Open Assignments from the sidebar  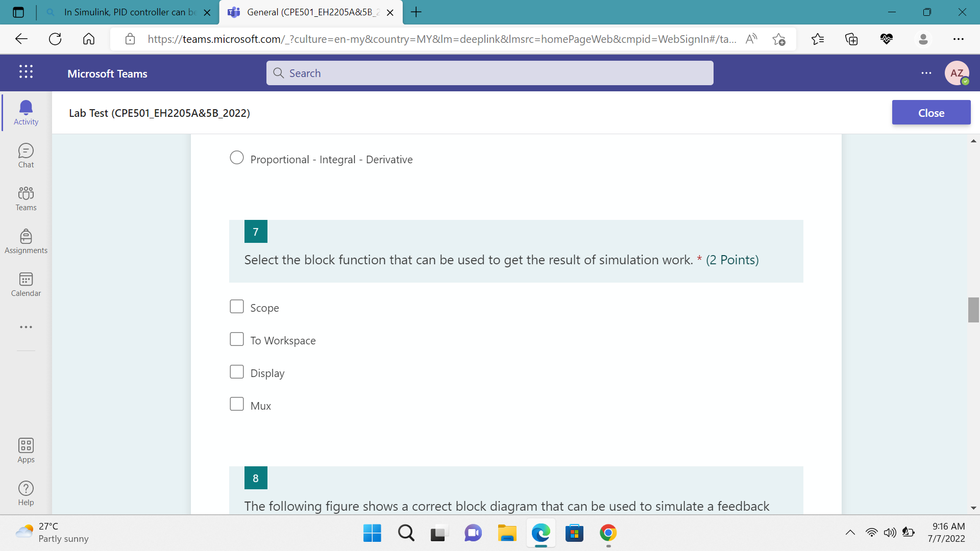tap(26, 241)
